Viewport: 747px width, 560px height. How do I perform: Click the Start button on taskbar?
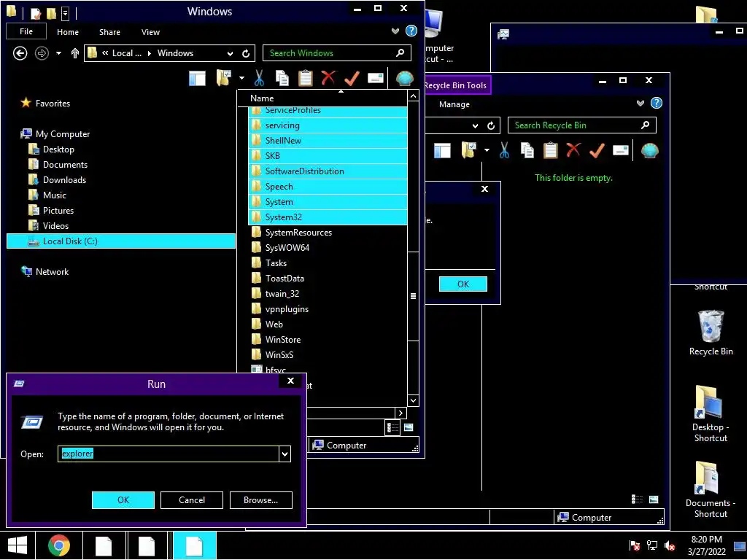pos(18,545)
